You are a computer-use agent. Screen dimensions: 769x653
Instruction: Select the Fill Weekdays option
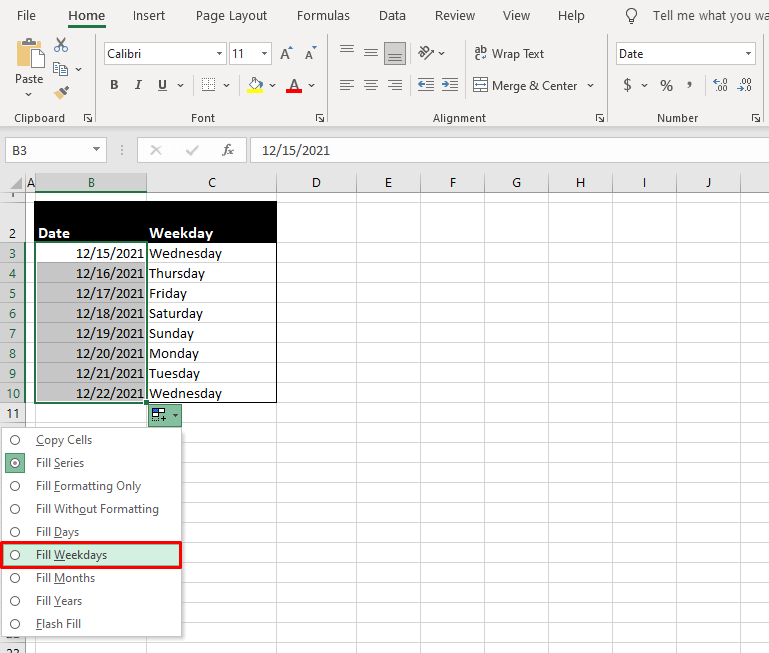coord(92,555)
